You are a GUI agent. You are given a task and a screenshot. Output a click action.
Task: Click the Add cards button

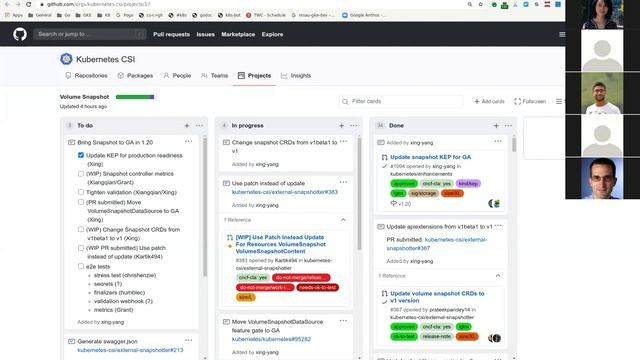489,101
